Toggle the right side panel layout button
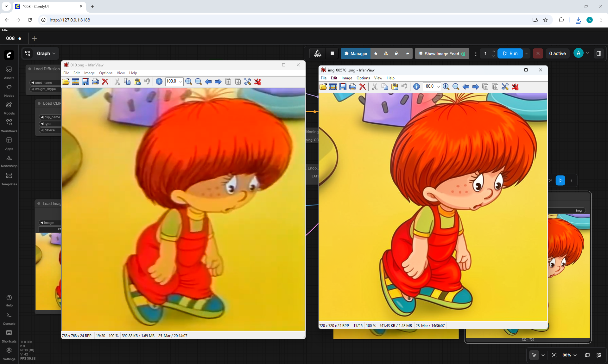The height and width of the screenshot is (364, 608). click(x=598, y=53)
